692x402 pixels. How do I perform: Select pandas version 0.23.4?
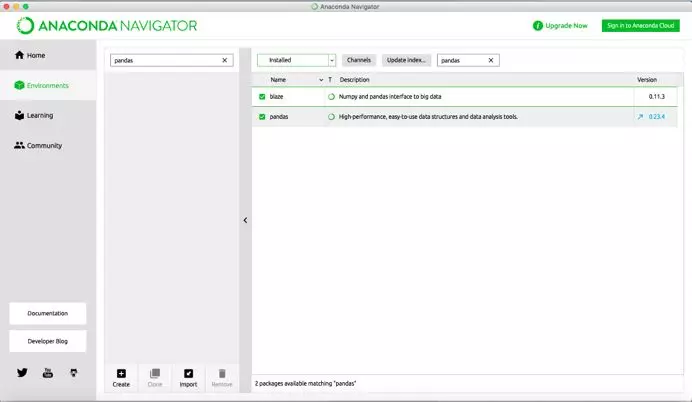(657, 116)
